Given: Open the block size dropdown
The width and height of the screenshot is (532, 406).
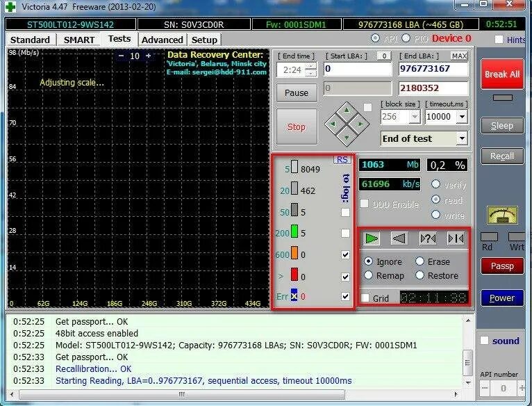Looking at the screenshot, I should pos(415,117).
